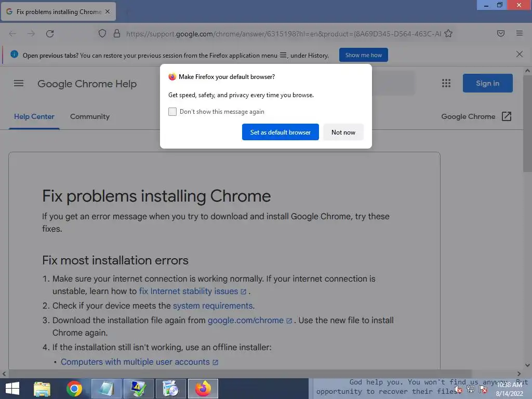Open the notepad app in the taskbar

point(107,389)
